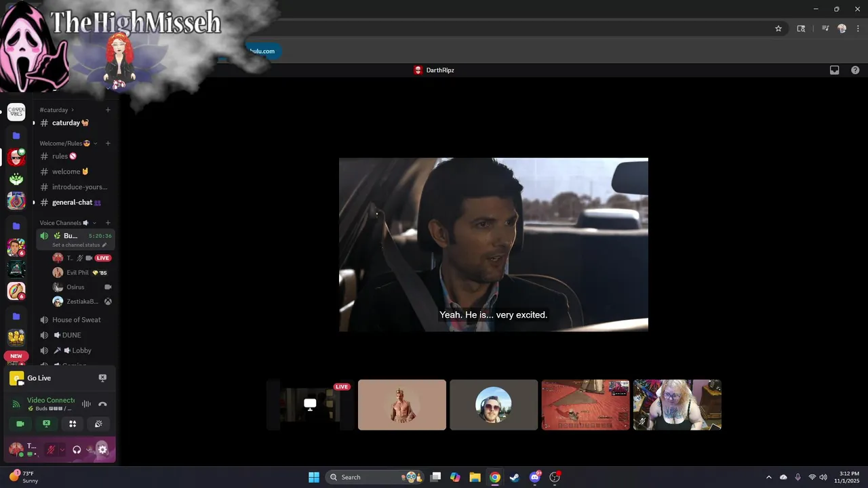
Task: Open input device options arrow beside the microphone
Action: pos(62,449)
